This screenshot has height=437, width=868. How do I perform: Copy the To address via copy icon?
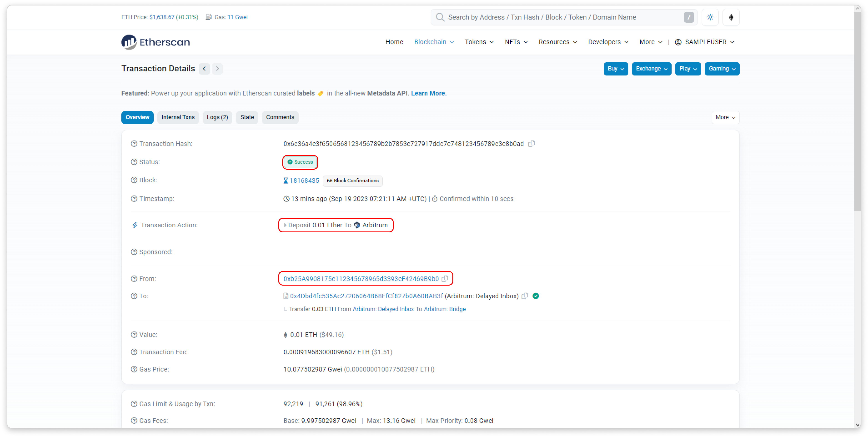525,296
